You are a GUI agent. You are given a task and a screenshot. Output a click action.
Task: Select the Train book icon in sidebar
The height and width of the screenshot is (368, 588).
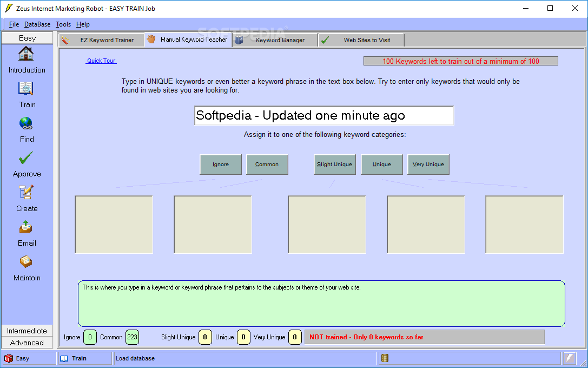[26, 89]
